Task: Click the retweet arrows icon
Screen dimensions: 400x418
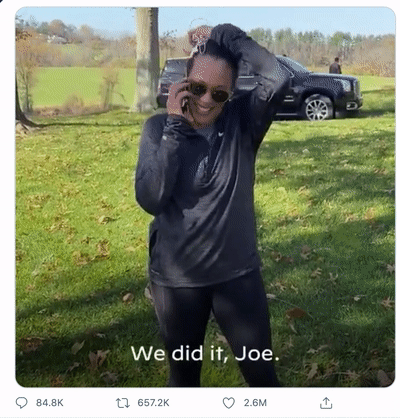Action: 122,403
